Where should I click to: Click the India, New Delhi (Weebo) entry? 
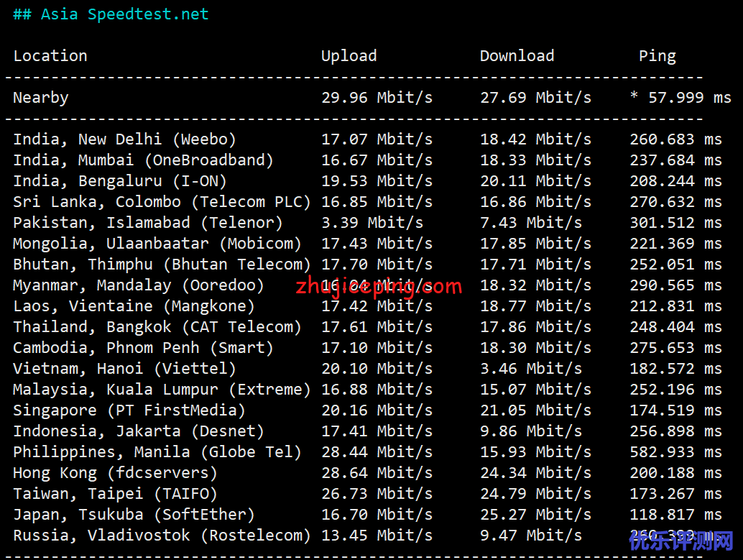tap(124, 139)
